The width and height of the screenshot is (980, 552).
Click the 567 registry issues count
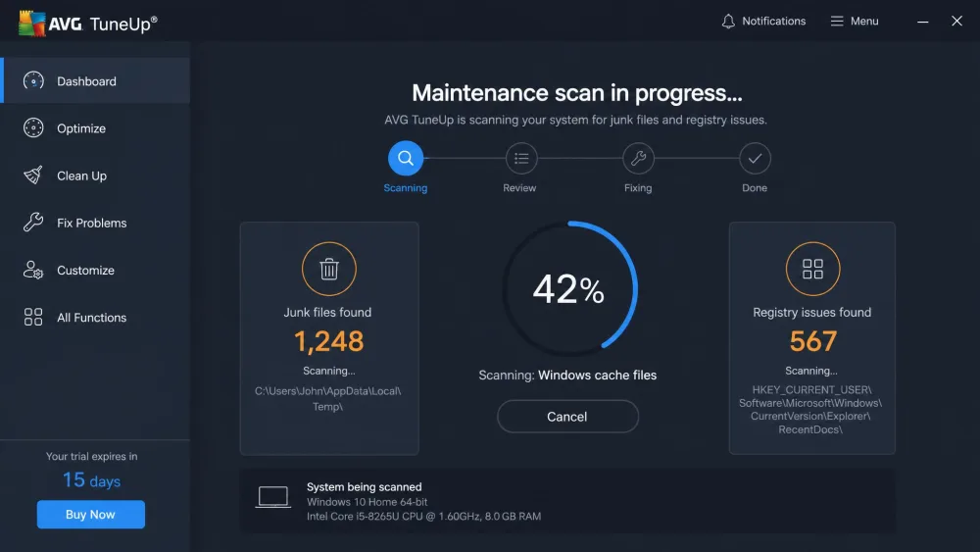[x=812, y=341]
